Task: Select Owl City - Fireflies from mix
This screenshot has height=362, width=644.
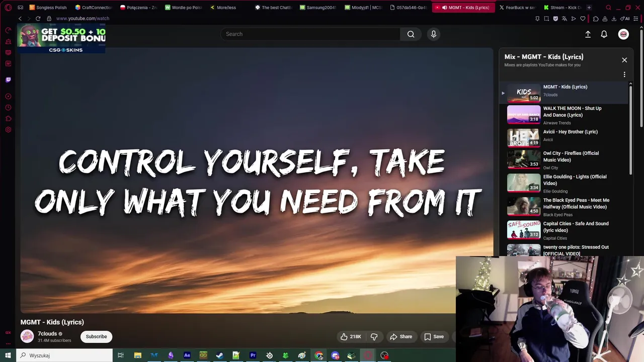Action: pos(563,161)
